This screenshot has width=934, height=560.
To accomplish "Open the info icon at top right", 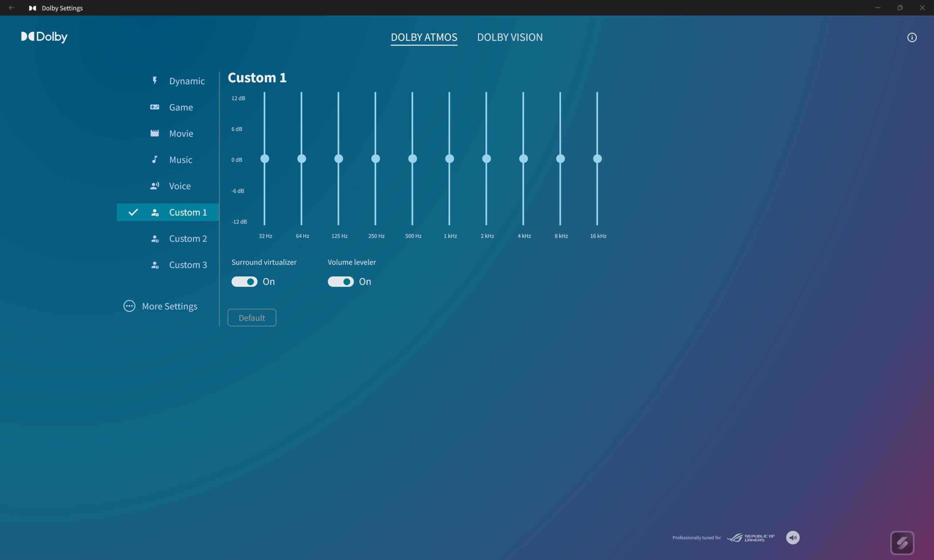I will pos(912,37).
